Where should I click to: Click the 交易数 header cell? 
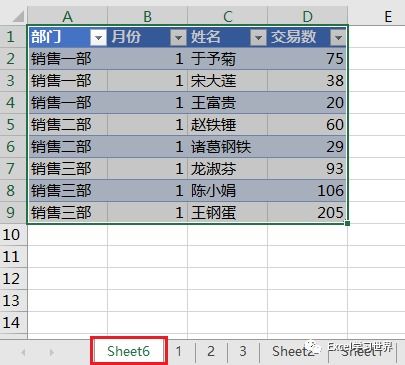tap(307, 36)
